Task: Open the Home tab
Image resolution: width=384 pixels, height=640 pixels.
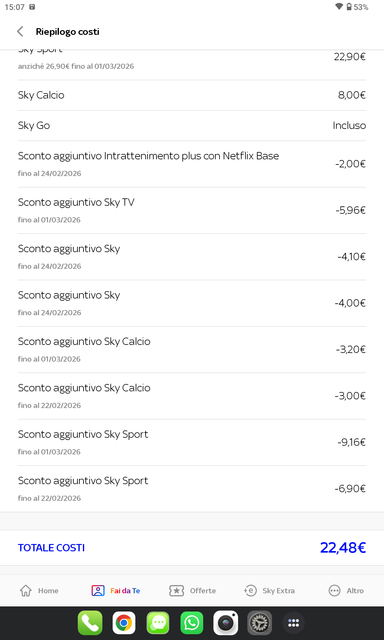Action: click(x=39, y=590)
